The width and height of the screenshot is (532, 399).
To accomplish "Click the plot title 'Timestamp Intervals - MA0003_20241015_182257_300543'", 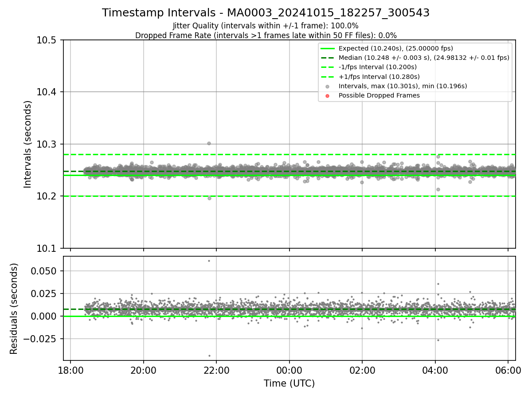I will coord(266,13).
